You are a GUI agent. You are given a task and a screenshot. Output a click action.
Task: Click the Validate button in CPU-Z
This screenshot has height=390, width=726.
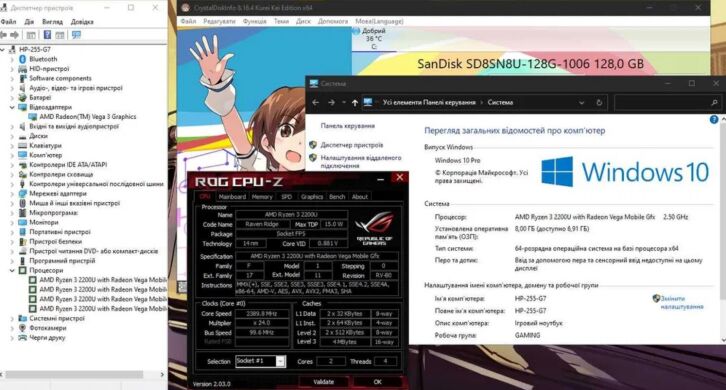[324, 382]
